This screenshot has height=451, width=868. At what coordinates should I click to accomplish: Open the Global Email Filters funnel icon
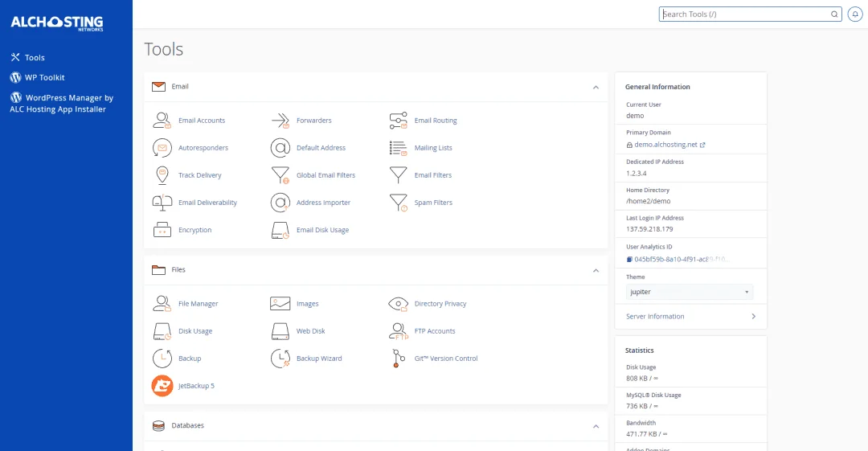tap(280, 175)
